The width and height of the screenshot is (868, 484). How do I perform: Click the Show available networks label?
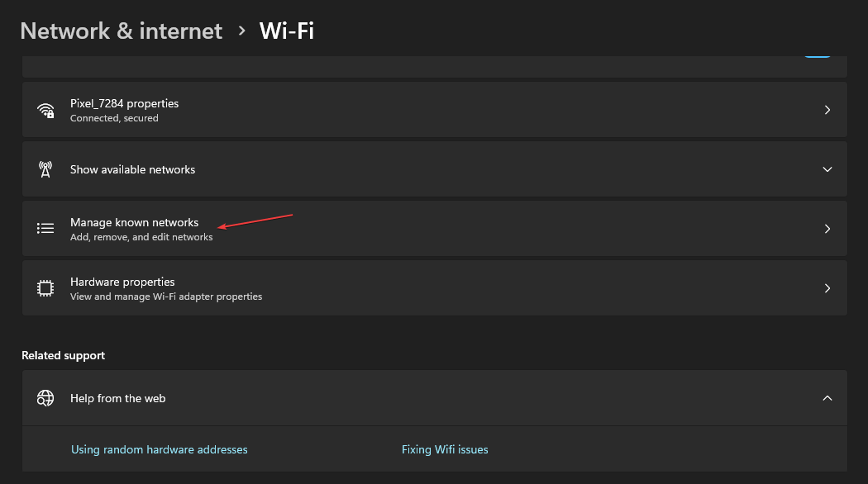pyautogui.click(x=133, y=169)
